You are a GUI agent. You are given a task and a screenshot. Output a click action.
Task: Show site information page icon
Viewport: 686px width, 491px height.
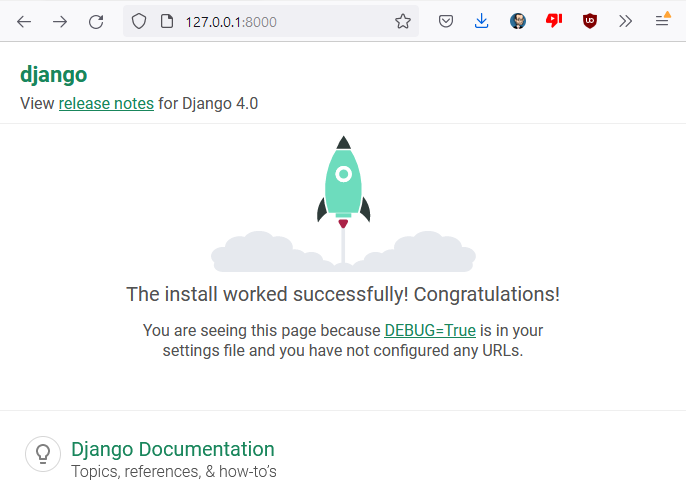point(167,21)
